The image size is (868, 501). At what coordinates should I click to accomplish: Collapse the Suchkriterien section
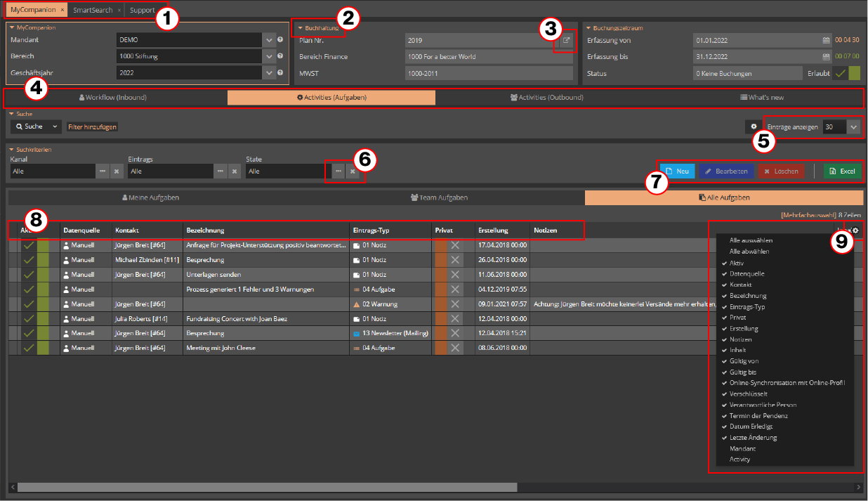(x=10, y=149)
